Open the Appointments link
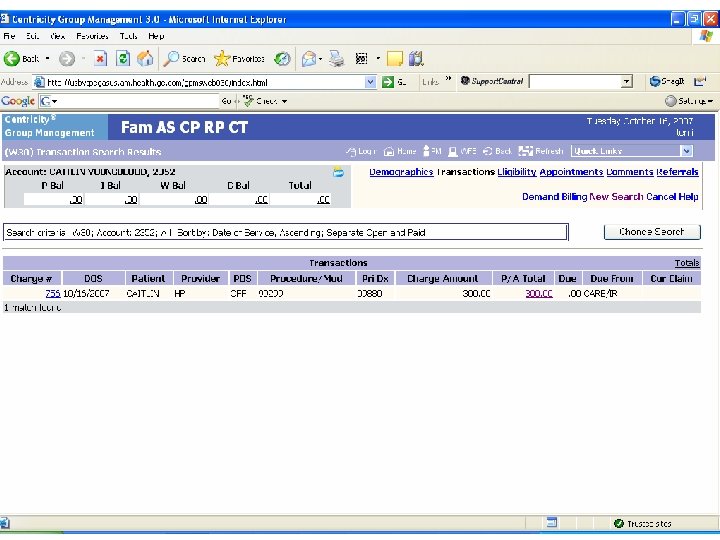This screenshot has height=540, width=720. [571, 172]
